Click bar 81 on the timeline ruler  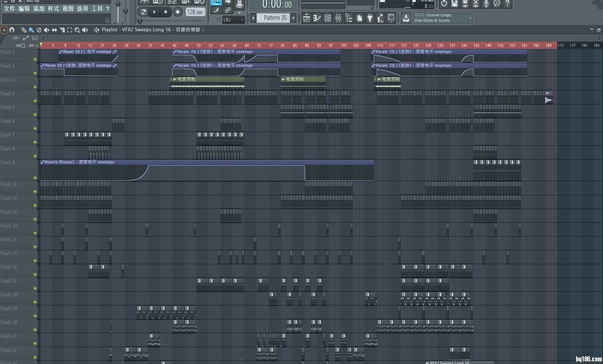click(x=283, y=45)
